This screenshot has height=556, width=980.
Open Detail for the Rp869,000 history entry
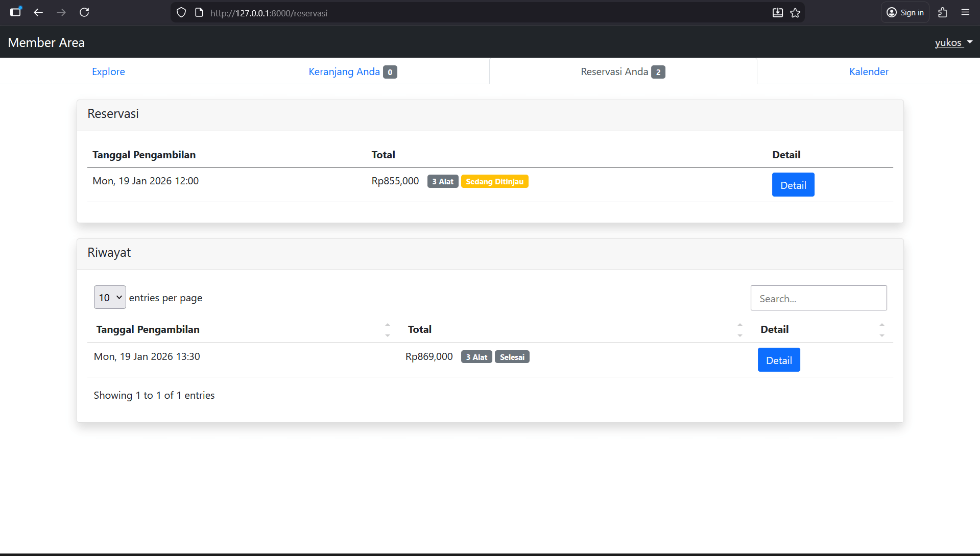pos(779,360)
